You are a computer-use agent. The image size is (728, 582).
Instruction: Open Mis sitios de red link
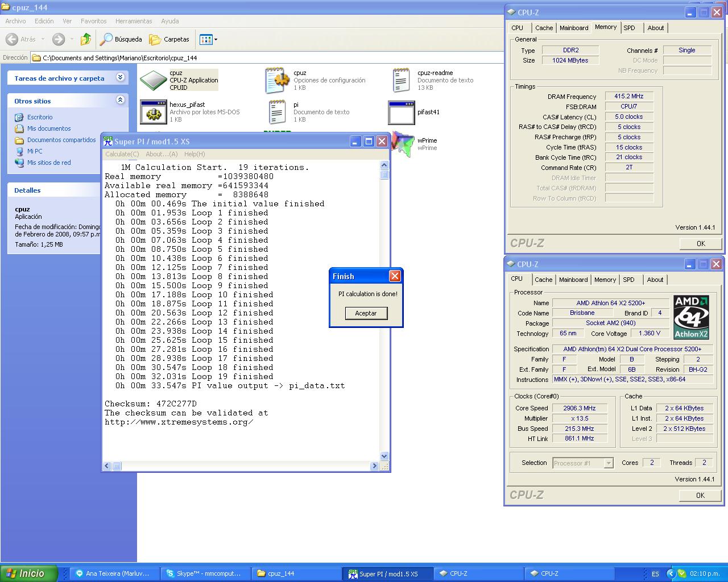click(x=49, y=163)
